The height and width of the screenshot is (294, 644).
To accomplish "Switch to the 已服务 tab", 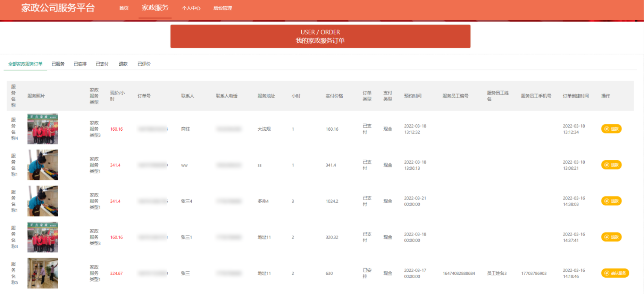I will [x=58, y=64].
